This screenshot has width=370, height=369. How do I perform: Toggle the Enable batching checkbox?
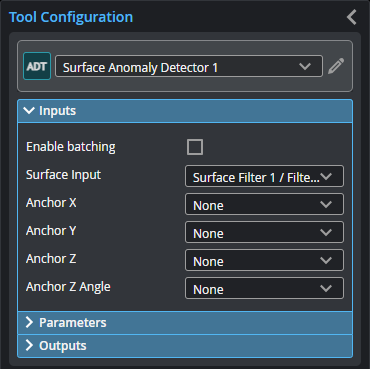click(x=195, y=147)
